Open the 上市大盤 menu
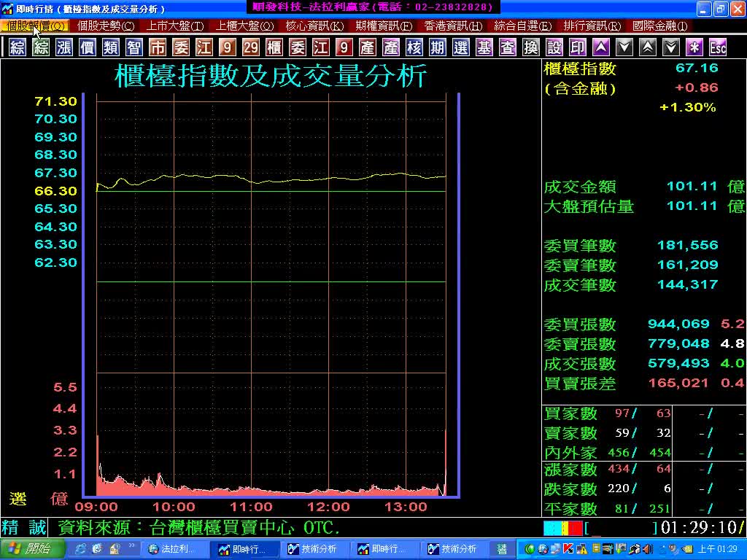The width and height of the screenshot is (747, 560). tap(175, 26)
